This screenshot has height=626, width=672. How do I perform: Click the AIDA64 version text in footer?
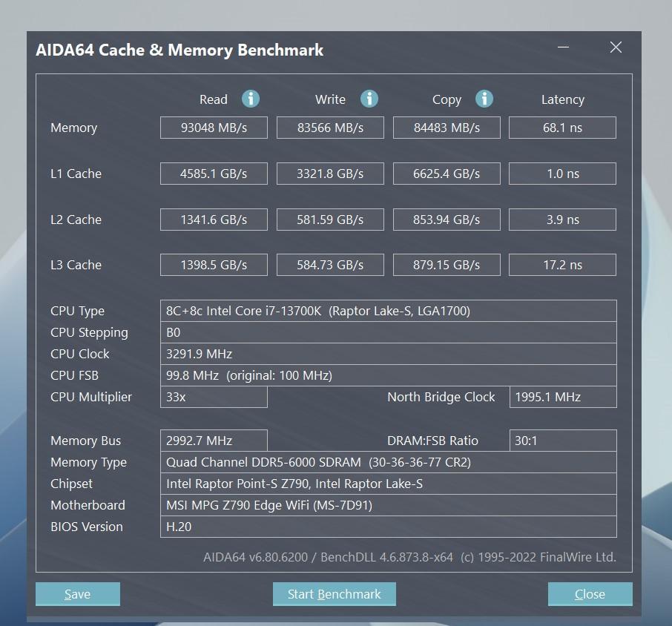(409, 557)
